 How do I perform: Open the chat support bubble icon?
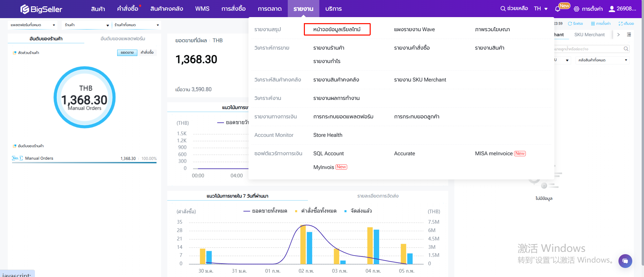pyautogui.click(x=625, y=261)
